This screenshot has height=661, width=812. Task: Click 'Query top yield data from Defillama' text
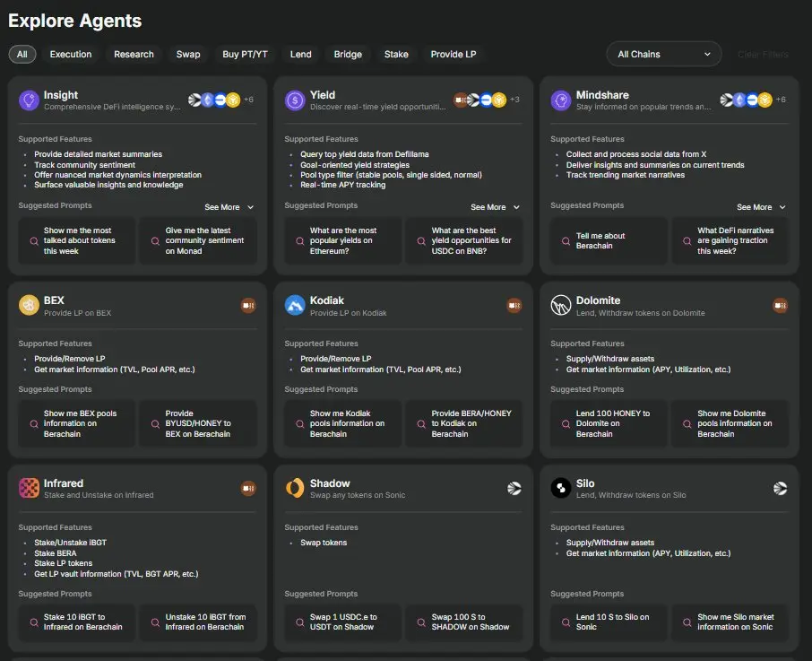coord(365,154)
